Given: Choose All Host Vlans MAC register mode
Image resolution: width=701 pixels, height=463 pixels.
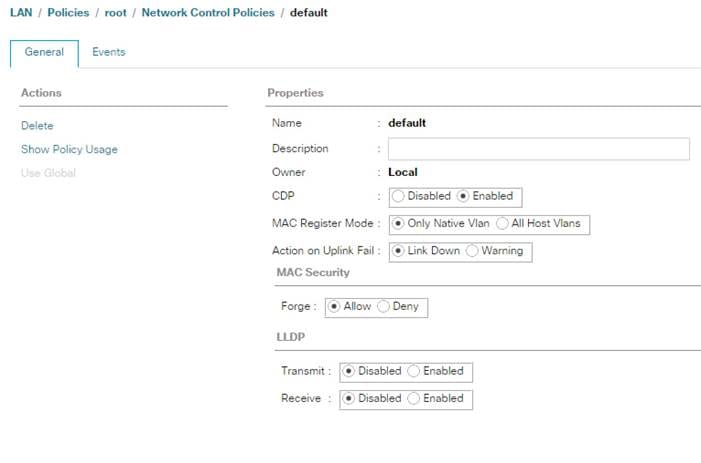Looking at the screenshot, I should tap(502, 223).
